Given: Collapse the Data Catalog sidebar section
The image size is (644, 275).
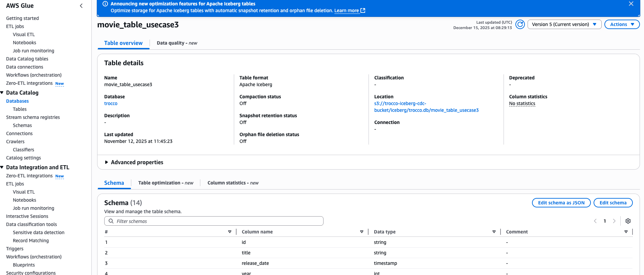Looking at the screenshot, I should 2,93.
